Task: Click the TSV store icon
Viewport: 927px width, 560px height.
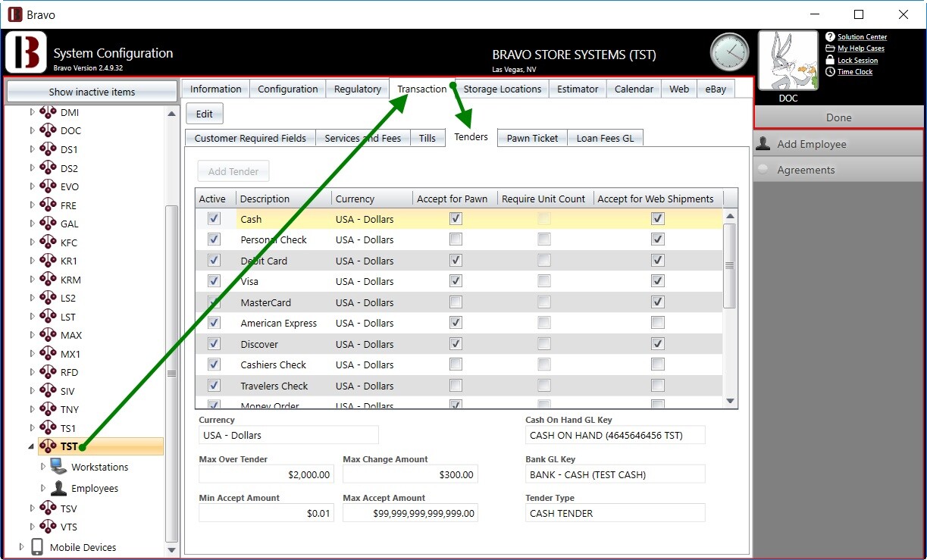Action: point(49,508)
